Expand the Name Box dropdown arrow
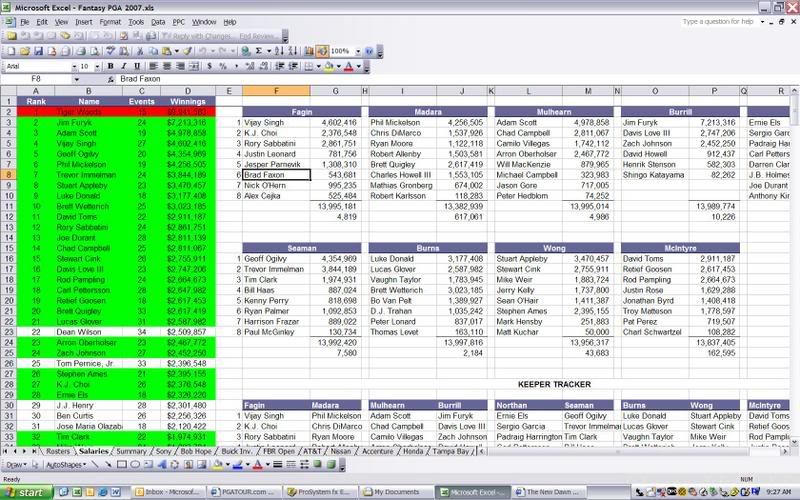This screenshot has height=500, width=800. coord(77,79)
